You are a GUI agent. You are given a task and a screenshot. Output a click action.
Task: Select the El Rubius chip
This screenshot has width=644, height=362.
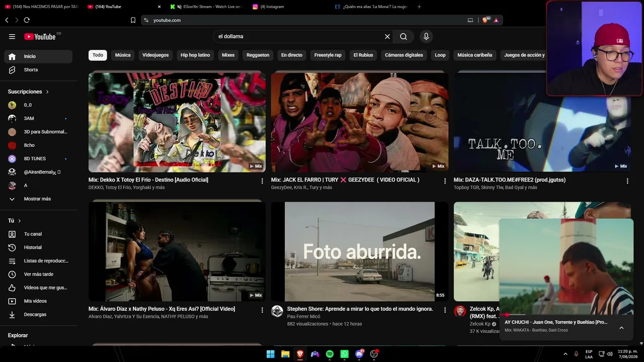363,55
